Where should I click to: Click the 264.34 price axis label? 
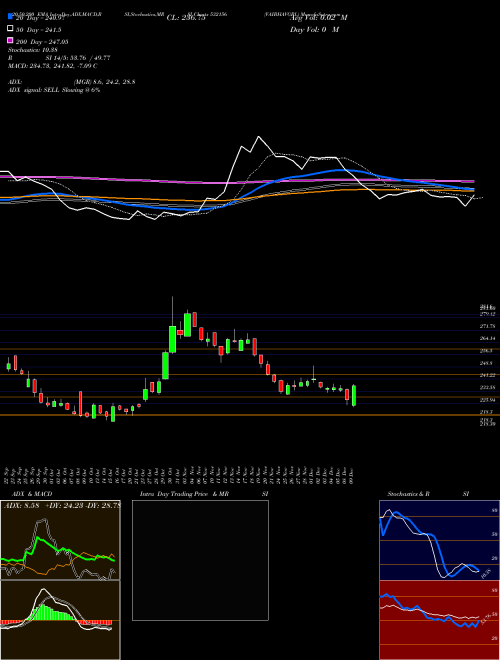(487, 338)
